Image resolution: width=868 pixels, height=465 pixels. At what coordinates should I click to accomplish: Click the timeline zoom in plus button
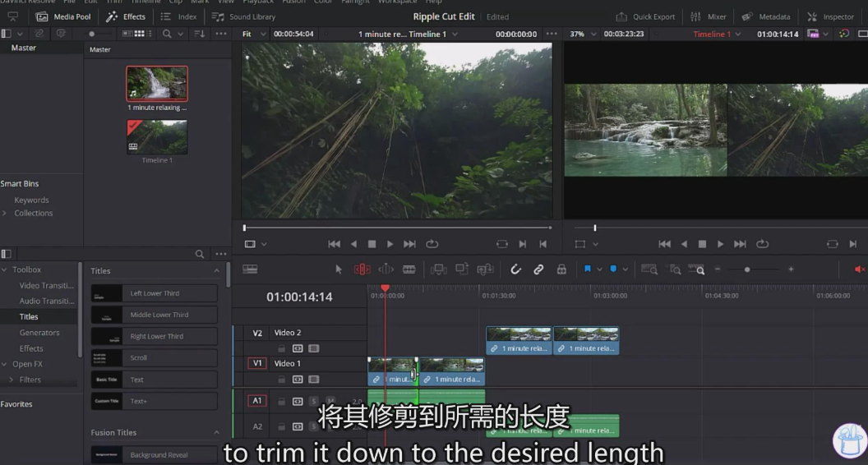(x=791, y=269)
